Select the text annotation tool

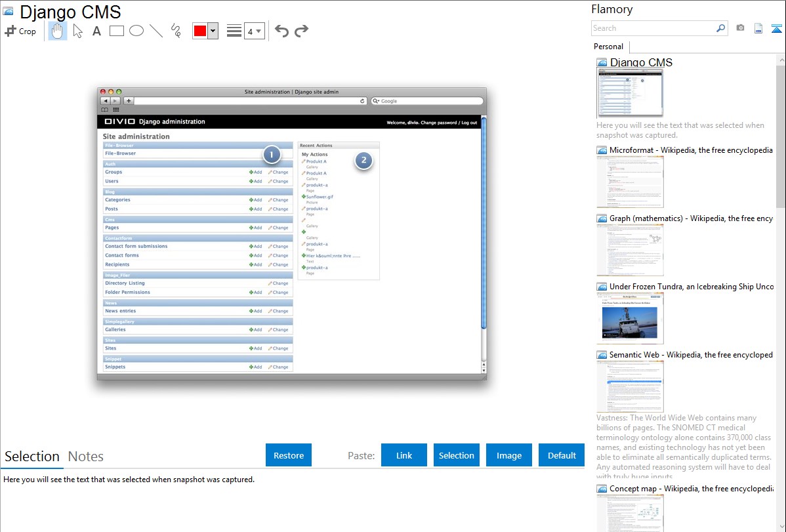point(96,31)
